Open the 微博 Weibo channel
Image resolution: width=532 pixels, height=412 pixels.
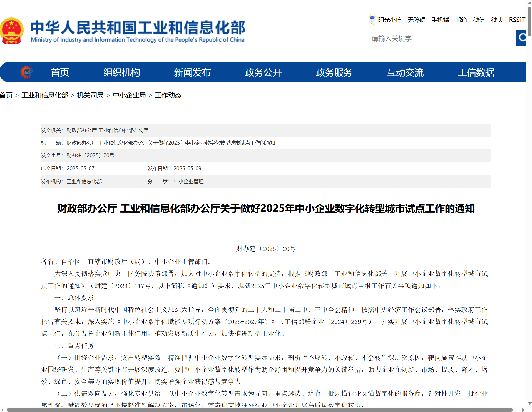496,20
